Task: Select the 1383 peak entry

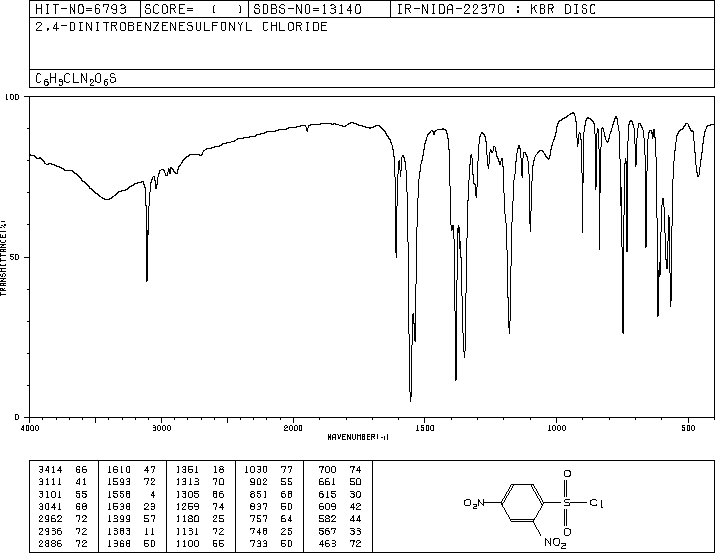Action: pyautogui.click(x=131, y=531)
